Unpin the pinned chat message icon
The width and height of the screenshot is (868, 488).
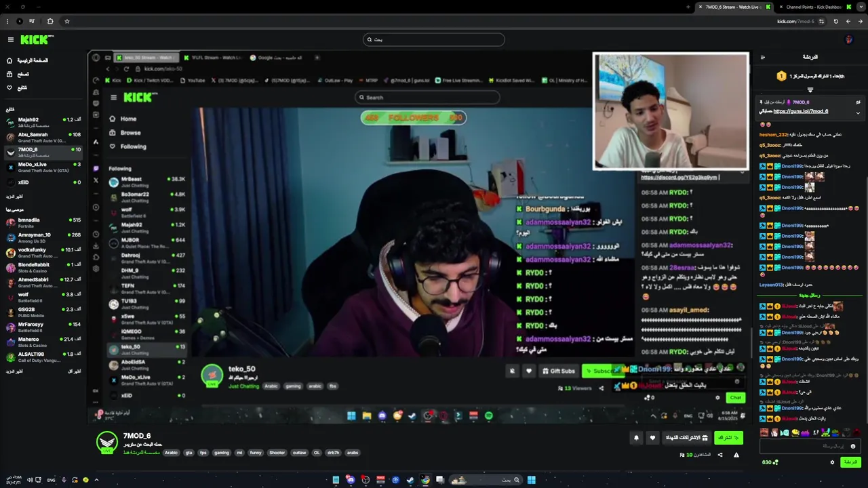(858, 102)
